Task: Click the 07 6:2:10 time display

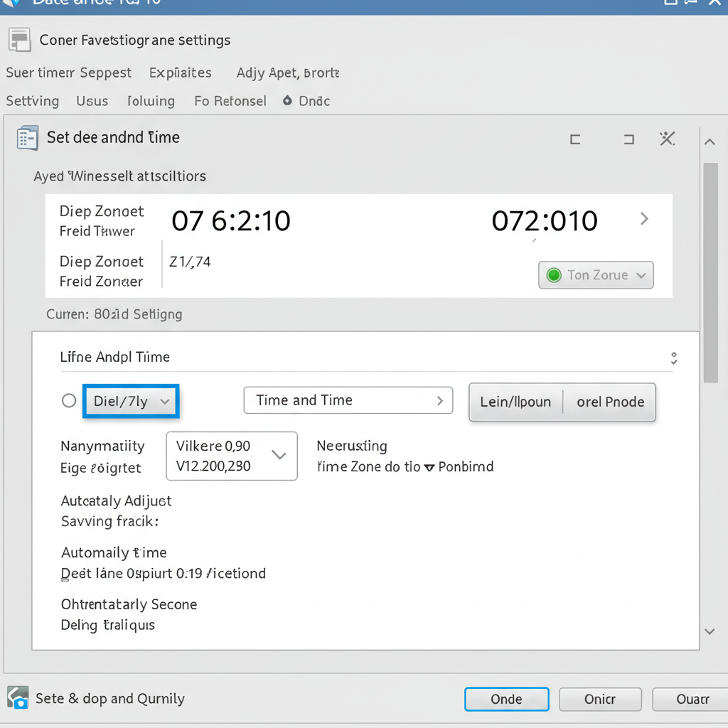Action: [x=231, y=220]
